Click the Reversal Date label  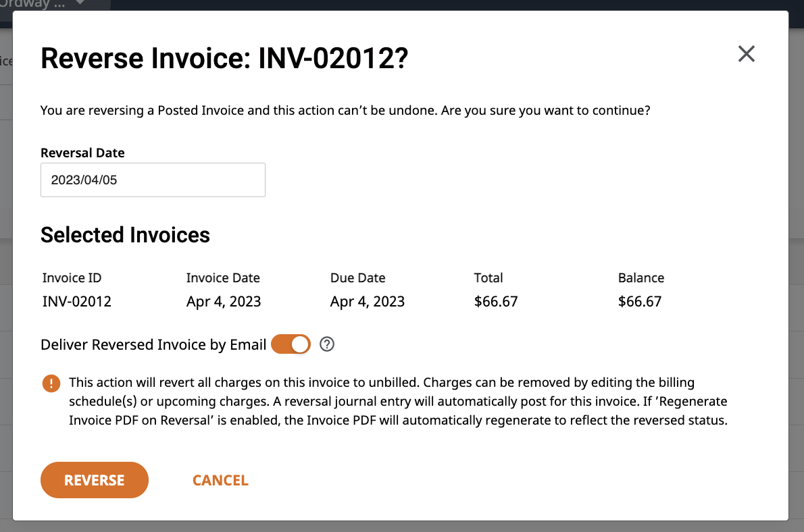tap(82, 153)
